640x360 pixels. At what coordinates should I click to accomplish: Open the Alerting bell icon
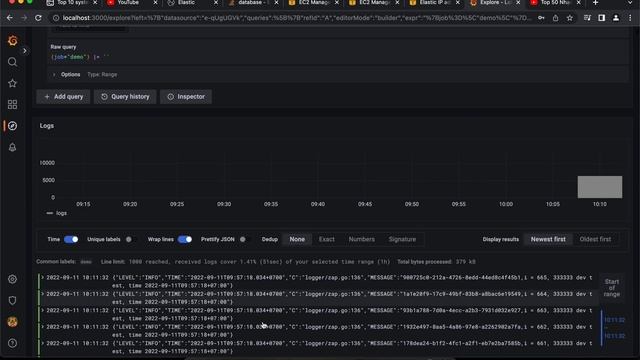[x=13, y=147]
